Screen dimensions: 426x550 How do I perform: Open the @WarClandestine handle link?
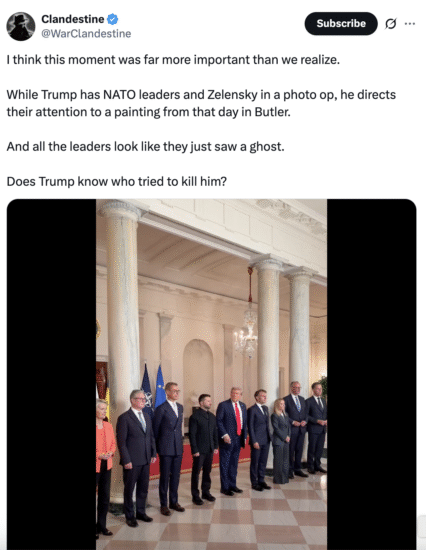[x=86, y=34]
